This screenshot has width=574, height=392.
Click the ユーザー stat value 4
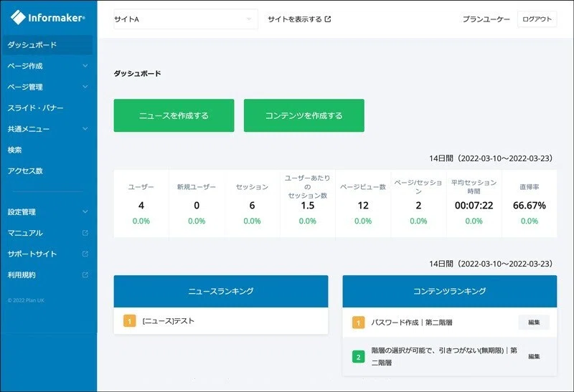point(141,206)
